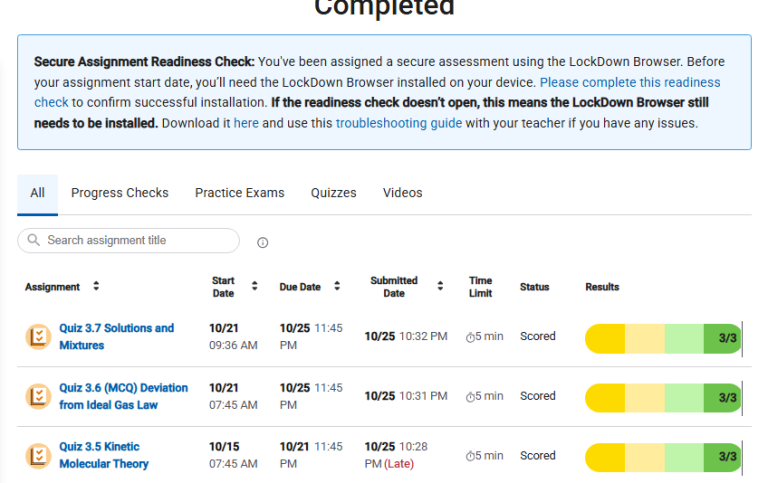Click the Quiz 3.7 assignment icon
768x483 pixels.
point(38,337)
